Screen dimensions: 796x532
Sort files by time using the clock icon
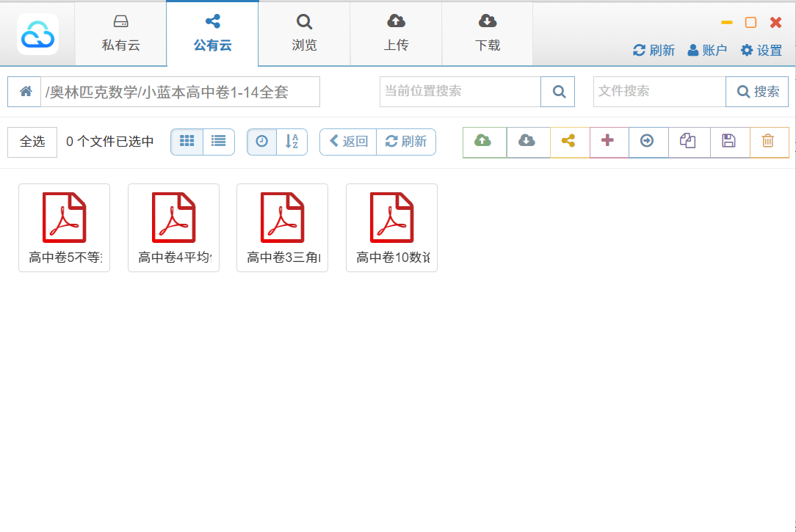(x=262, y=142)
